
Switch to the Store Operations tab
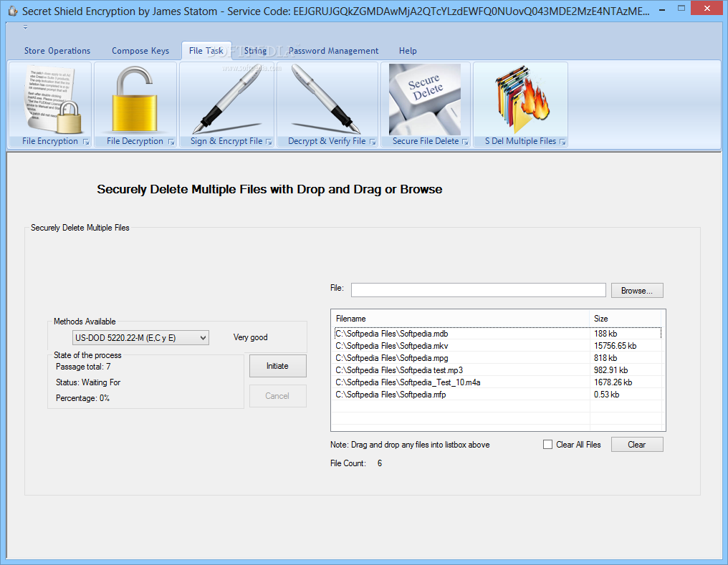pyautogui.click(x=57, y=51)
